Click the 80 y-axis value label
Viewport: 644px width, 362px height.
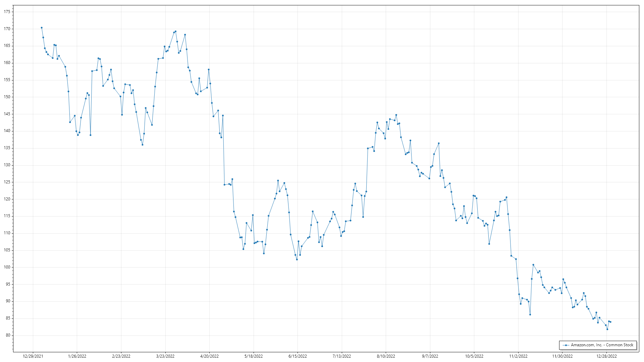tap(8, 335)
